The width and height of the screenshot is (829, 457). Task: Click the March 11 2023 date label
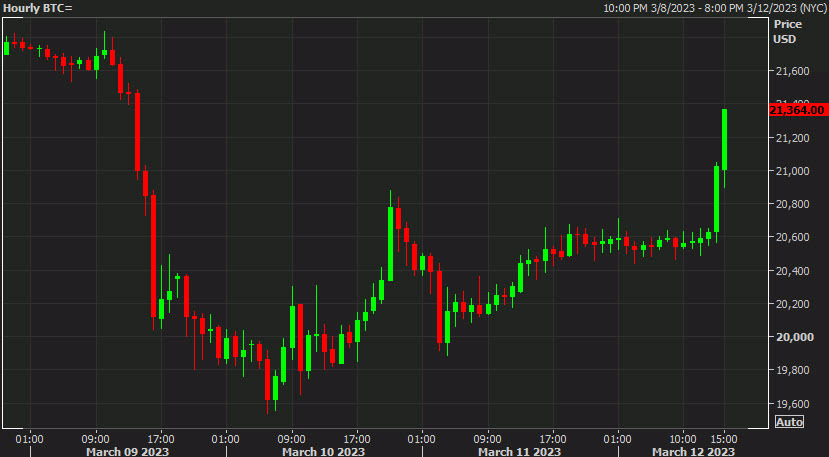(520, 452)
